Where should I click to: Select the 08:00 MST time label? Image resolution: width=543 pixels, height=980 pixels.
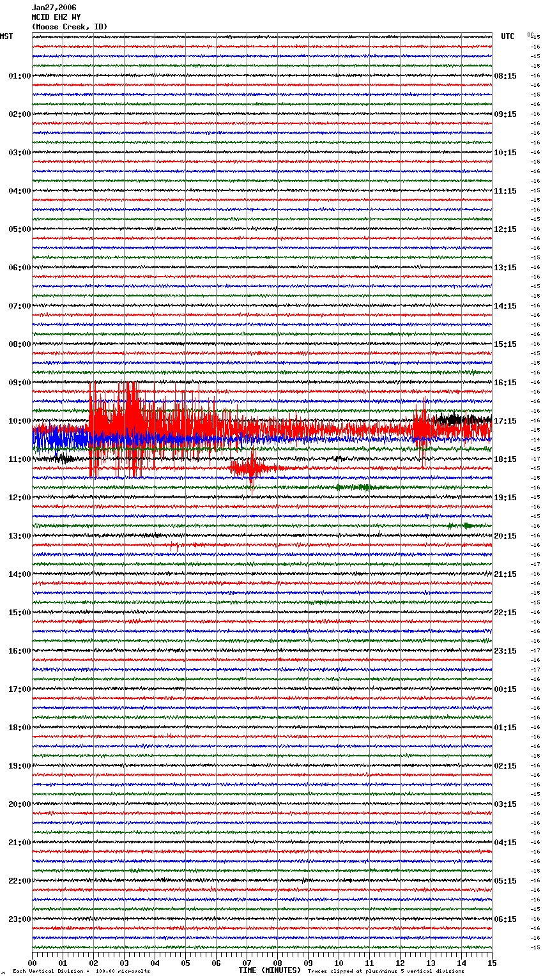coord(20,344)
